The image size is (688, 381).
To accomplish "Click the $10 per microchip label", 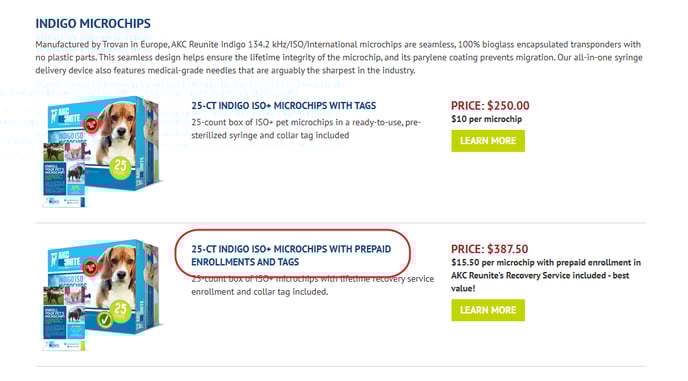I will (x=487, y=119).
